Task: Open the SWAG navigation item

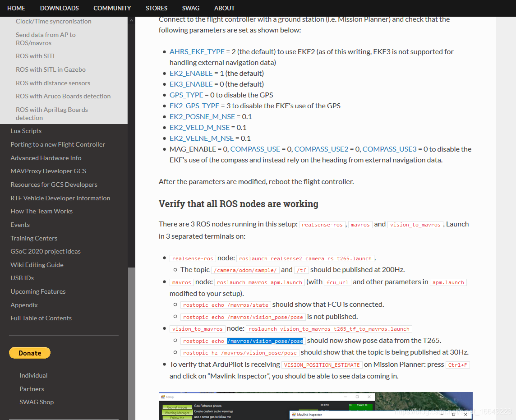Action: point(191,8)
